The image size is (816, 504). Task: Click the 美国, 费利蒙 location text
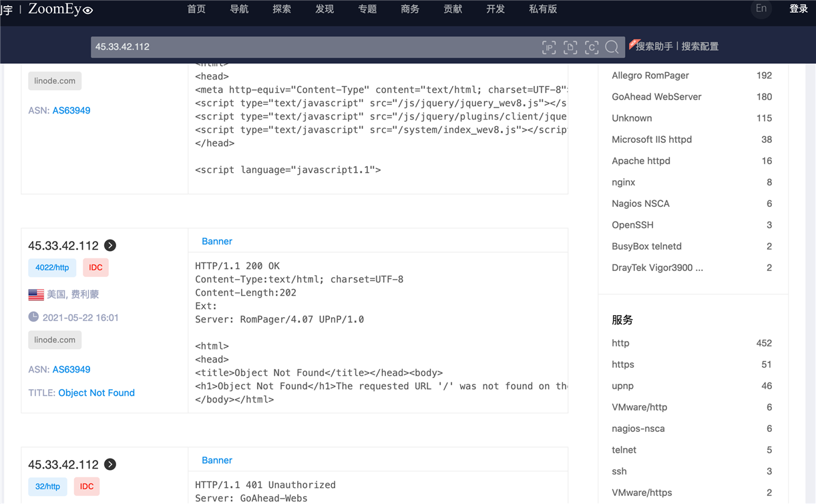pos(73,294)
